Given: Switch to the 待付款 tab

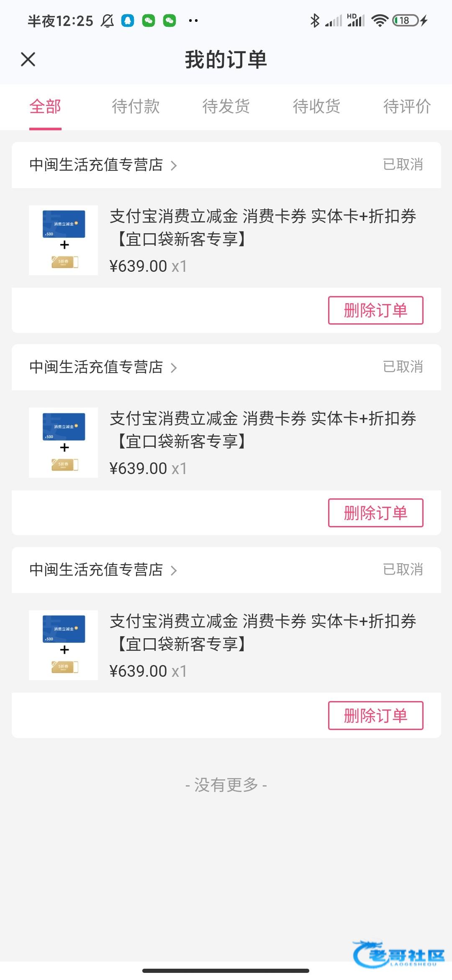Looking at the screenshot, I should pyautogui.click(x=136, y=106).
